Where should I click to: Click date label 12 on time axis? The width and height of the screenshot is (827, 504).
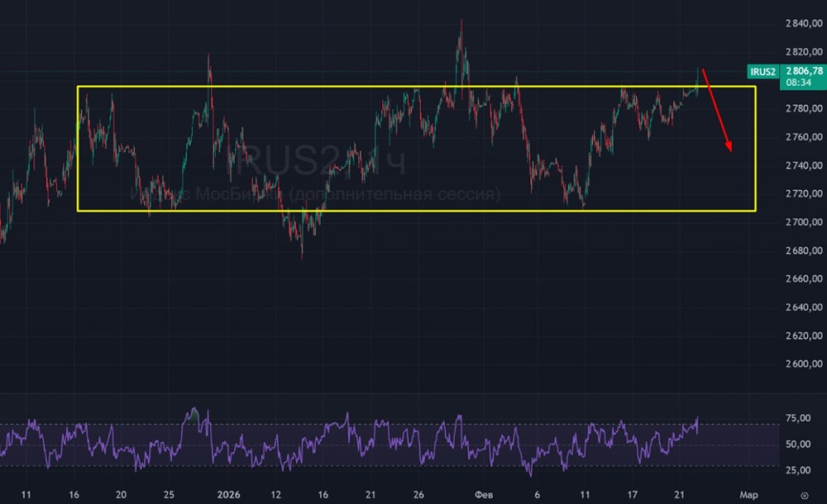276,495
